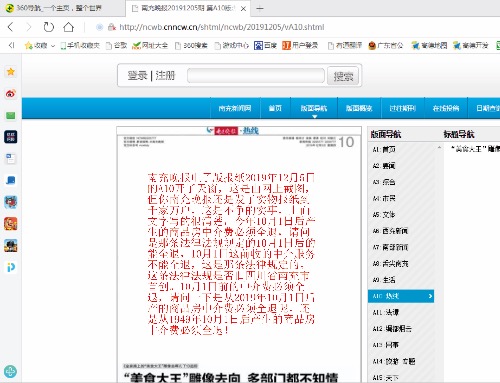Select page A13 in the page list
Screen dimensions: 500x383
(401, 345)
